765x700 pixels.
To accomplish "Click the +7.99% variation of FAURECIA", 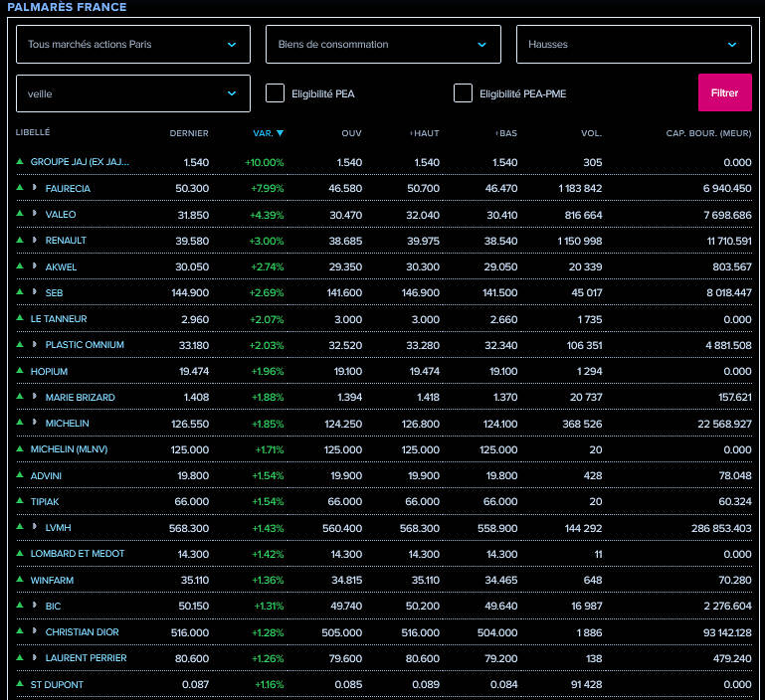I will [x=267, y=188].
